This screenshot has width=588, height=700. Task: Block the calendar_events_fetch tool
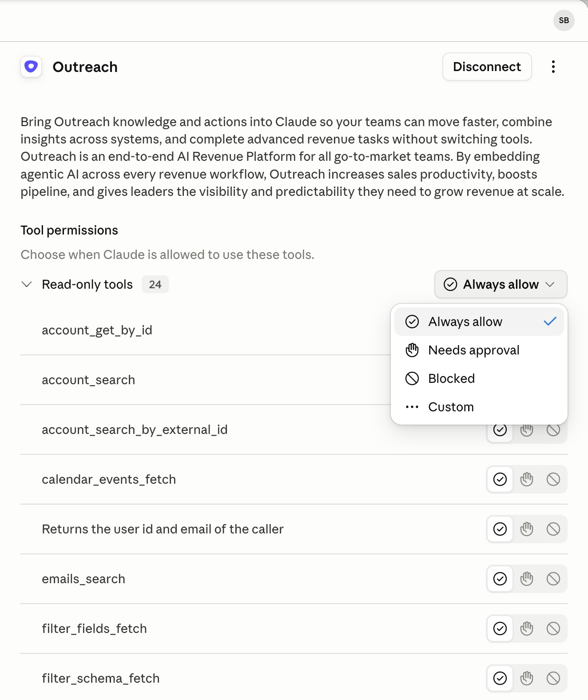click(553, 479)
